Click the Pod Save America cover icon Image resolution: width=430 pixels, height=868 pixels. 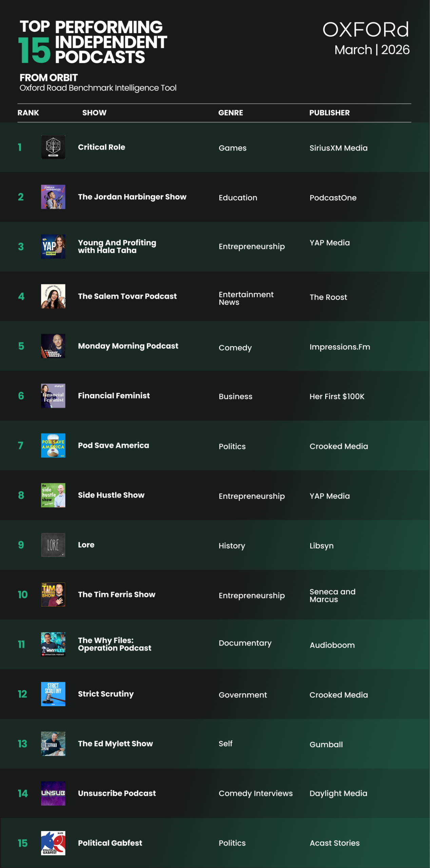click(x=53, y=446)
